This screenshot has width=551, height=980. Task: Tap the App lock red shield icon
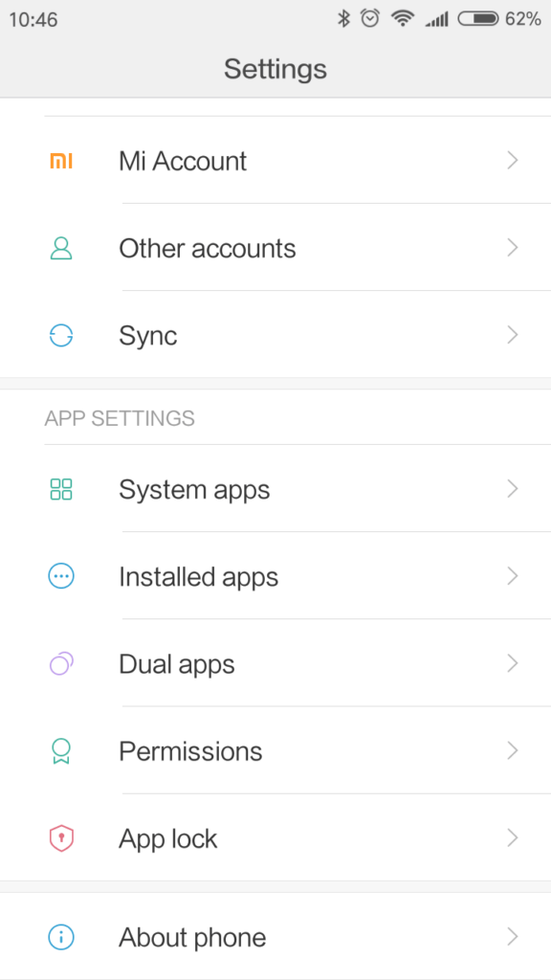pos(61,838)
